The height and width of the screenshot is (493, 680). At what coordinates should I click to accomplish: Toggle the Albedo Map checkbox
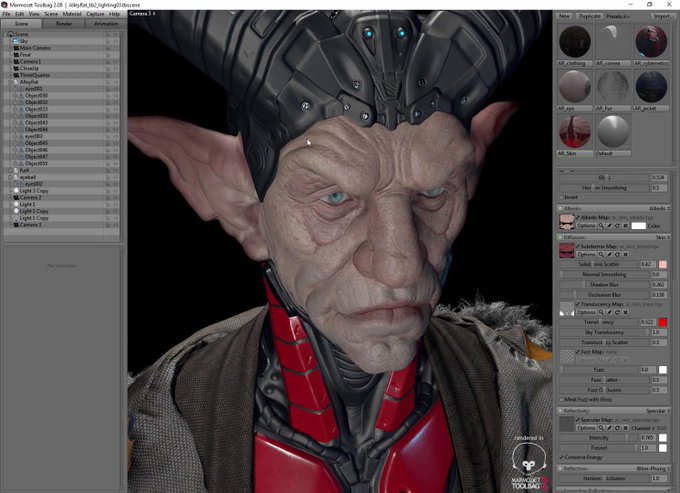tap(578, 217)
